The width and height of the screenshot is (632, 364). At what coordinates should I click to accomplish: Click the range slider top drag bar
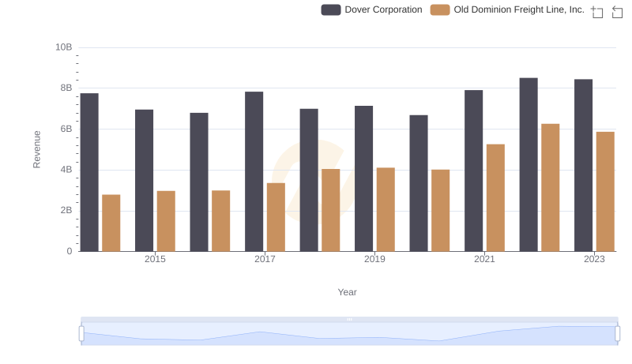coord(349,319)
